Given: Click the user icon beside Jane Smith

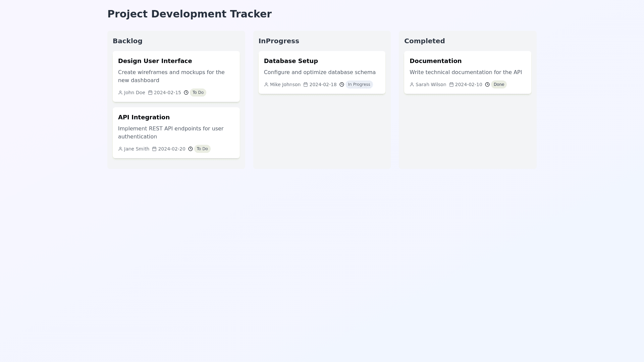Looking at the screenshot, I should click(x=120, y=149).
